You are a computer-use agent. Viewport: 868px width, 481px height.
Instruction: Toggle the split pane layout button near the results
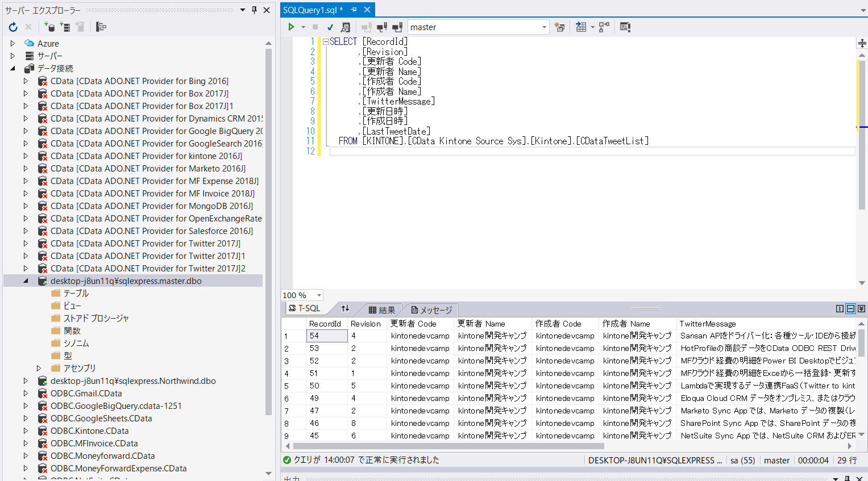pyautogui.click(x=850, y=308)
